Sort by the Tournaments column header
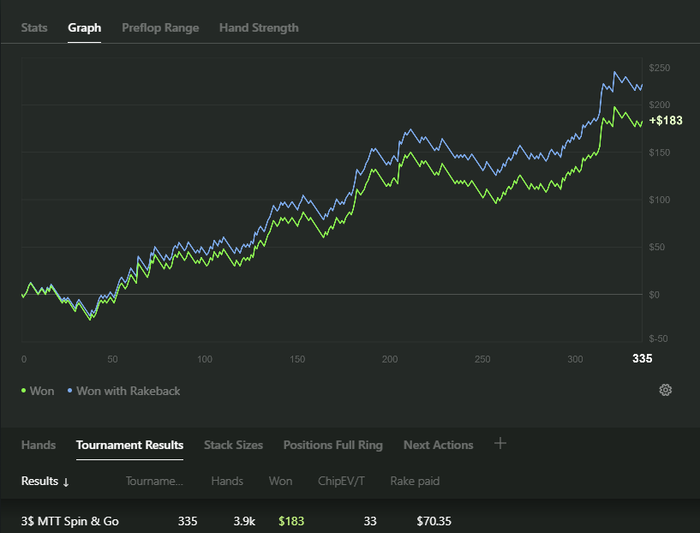The width and height of the screenshot is (700, 533). point(154,481)
